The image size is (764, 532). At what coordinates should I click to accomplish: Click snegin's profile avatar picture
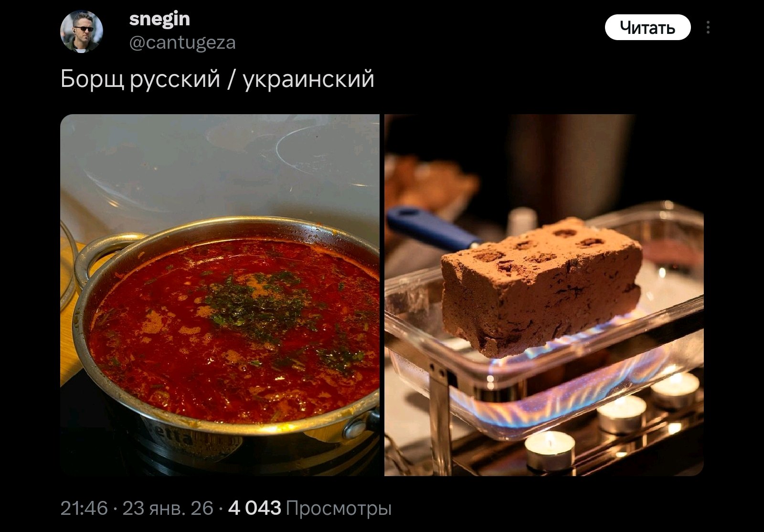[x=81, y=31]
